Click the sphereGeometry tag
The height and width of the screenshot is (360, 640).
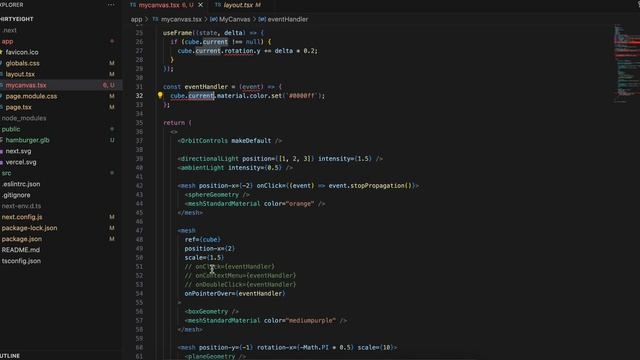pyautogui.click(x=217, y=195)
